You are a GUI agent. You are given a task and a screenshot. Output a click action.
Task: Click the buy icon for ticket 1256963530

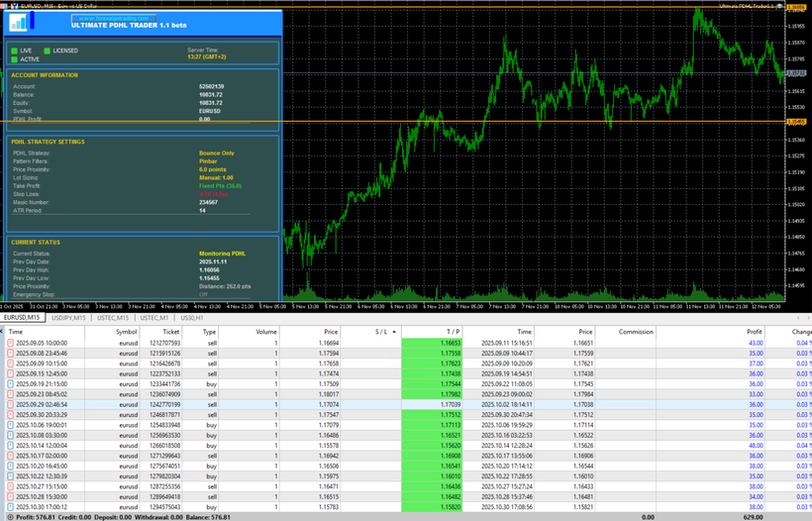pyautogui.click(x=10, y=436)
